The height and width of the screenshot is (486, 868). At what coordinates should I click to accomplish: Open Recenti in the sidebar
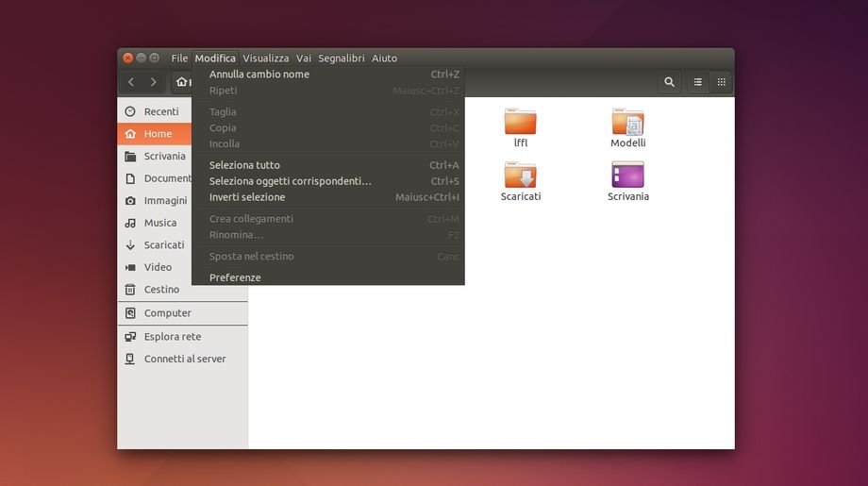(x=160, y=111)
